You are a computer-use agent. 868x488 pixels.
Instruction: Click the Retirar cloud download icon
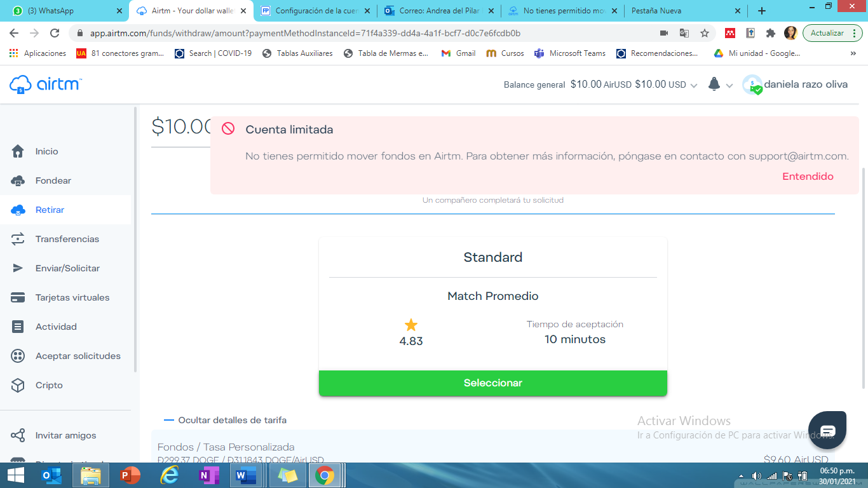click(18, 210)
